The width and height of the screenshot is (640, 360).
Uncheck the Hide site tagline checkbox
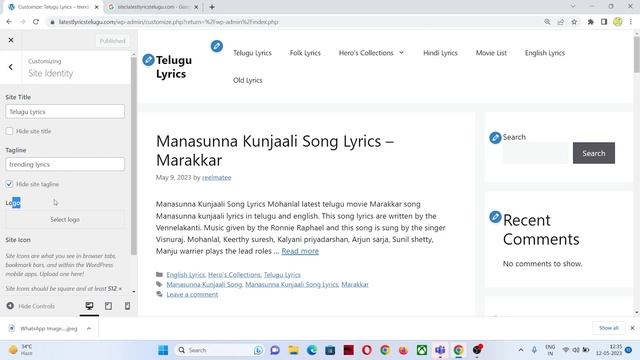point(9,184)
